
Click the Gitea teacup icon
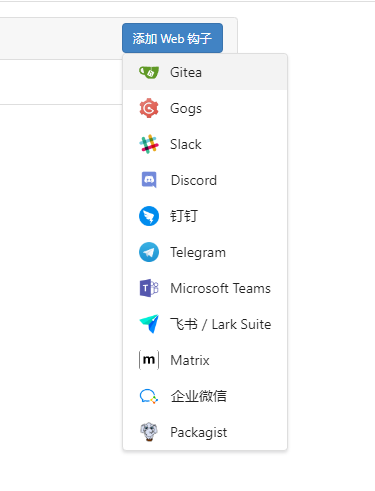[x=149, y=72]
